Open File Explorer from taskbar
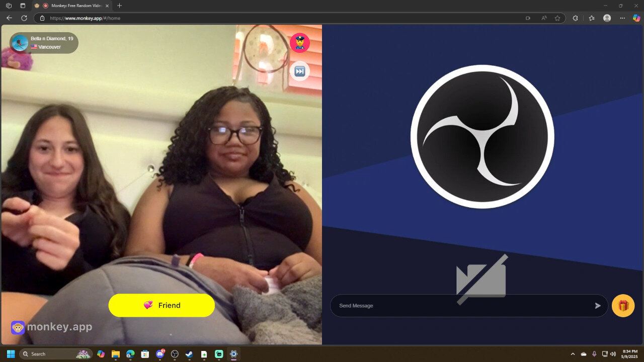This screenshot has height=362, width=644. tap(115, 354)
